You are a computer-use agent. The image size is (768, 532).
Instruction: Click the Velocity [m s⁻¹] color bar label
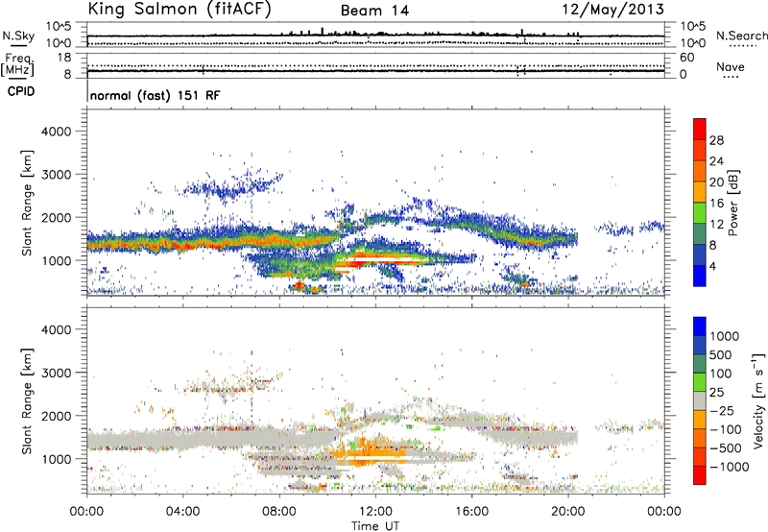click(758, 399)
